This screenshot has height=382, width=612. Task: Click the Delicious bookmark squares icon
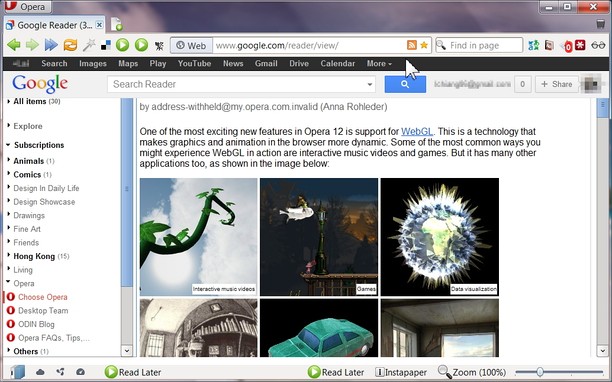coord(106,46)
